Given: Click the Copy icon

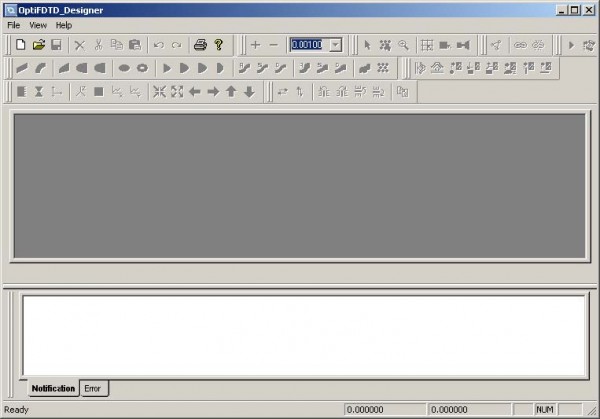Looking at the screenshot, I should [x=116, y=45].
